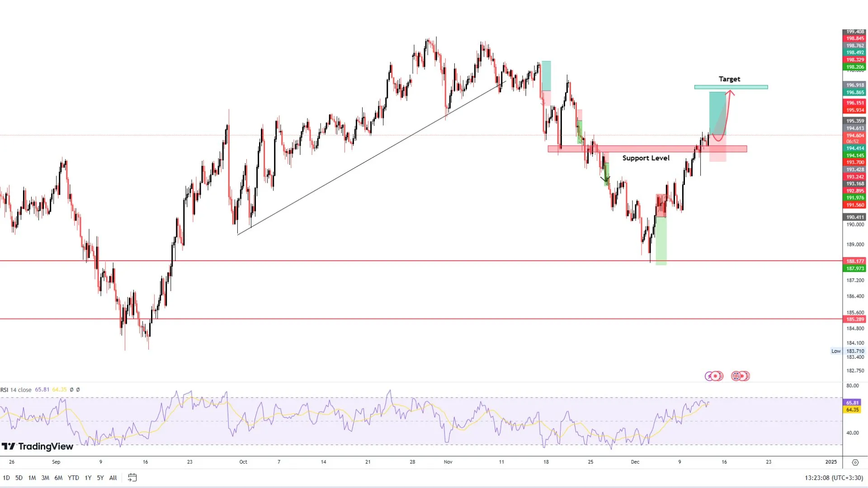
Task: Click the 2025 label on time axis
Action: pyautogui.click(x=831, y=462)
